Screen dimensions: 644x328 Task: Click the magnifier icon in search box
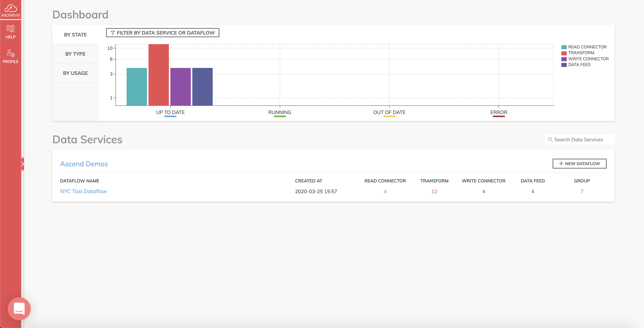click(550, 139)
